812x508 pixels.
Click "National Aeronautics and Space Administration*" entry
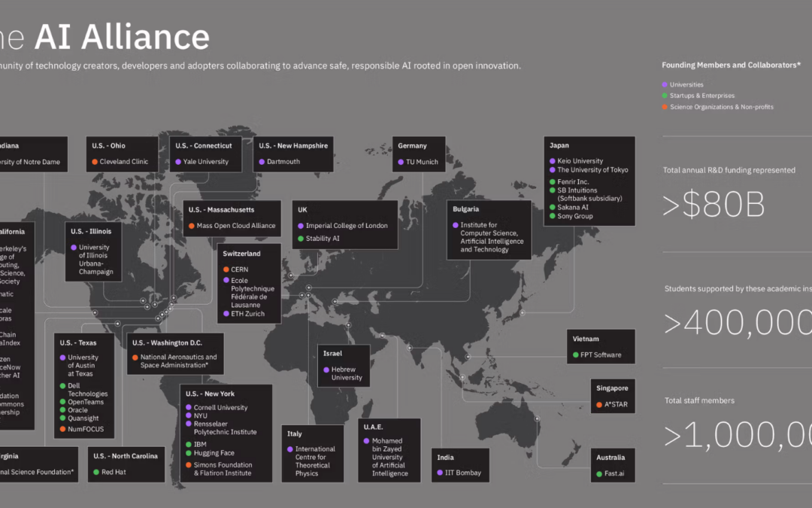click(x=179, y=360)
